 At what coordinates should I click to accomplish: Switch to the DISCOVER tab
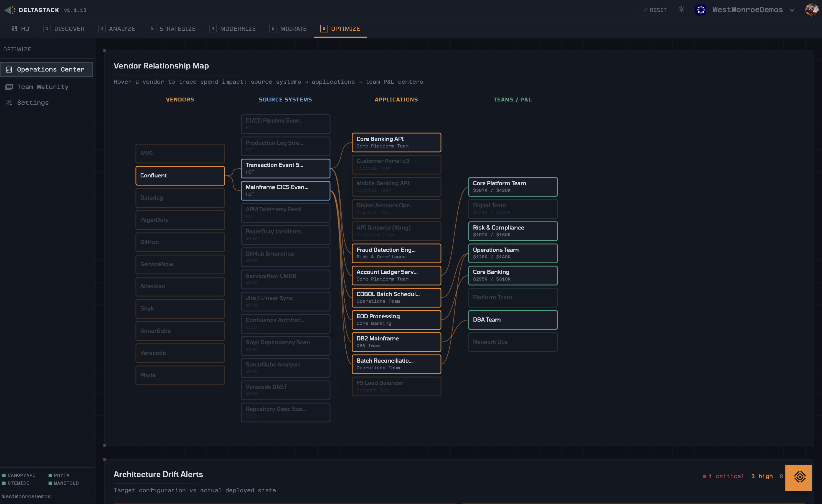[x=64, y=29]
